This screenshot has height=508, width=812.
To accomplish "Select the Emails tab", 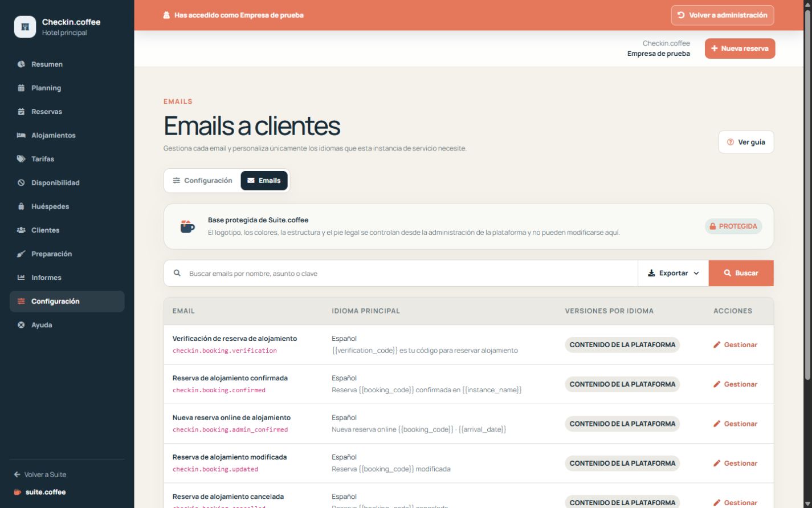I will tap(264, 181).
